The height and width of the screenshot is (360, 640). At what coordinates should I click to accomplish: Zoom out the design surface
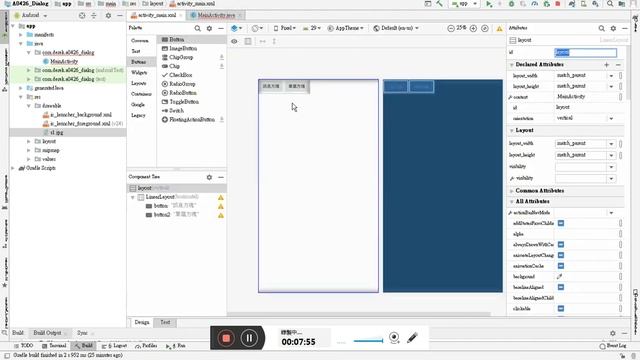[x=451, y=28]
